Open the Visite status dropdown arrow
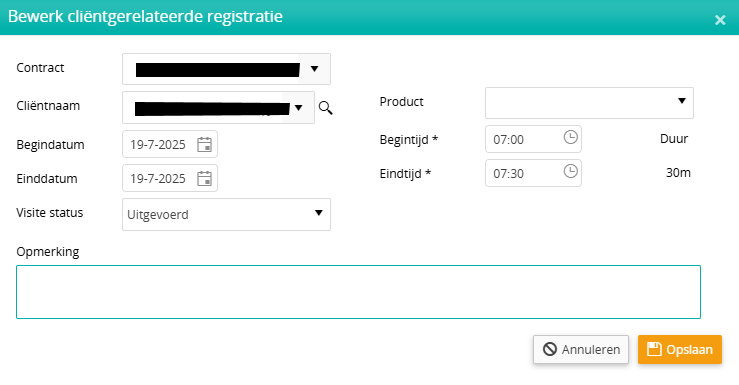This screenshot has height=385, width=739. [319, 213]
